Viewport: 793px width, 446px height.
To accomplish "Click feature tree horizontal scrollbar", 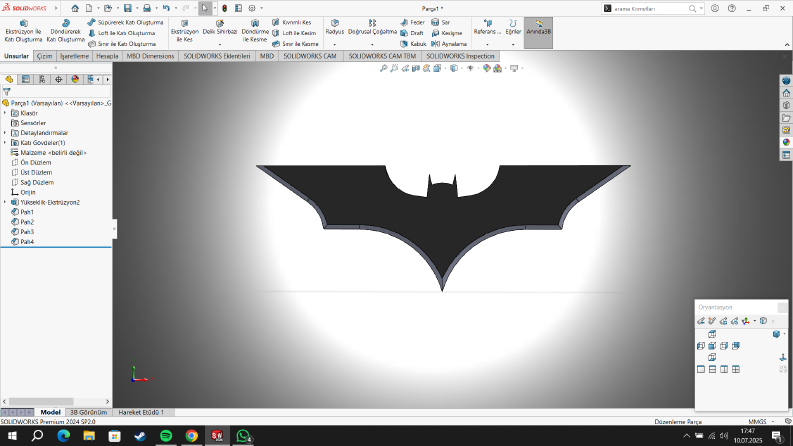I will point(40,402).
